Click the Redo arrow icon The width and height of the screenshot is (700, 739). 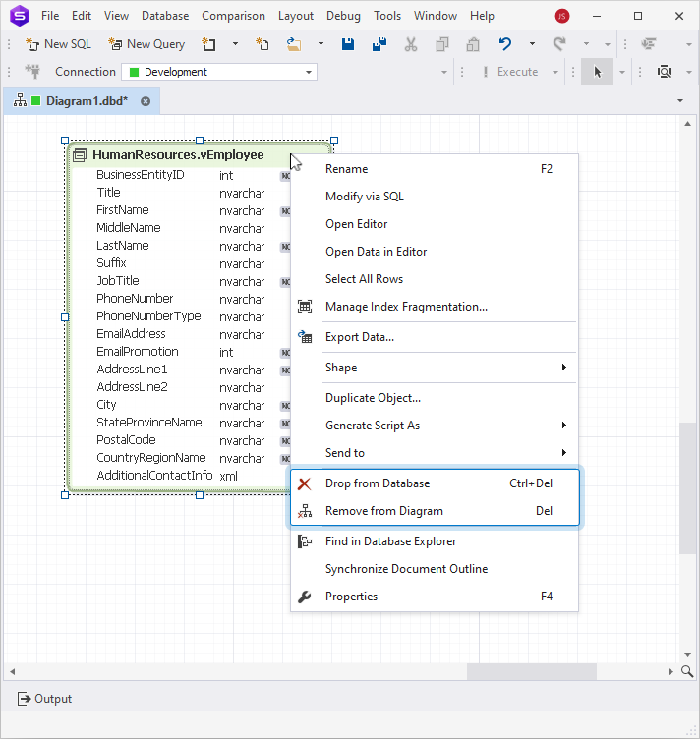(x=559, y=44)
